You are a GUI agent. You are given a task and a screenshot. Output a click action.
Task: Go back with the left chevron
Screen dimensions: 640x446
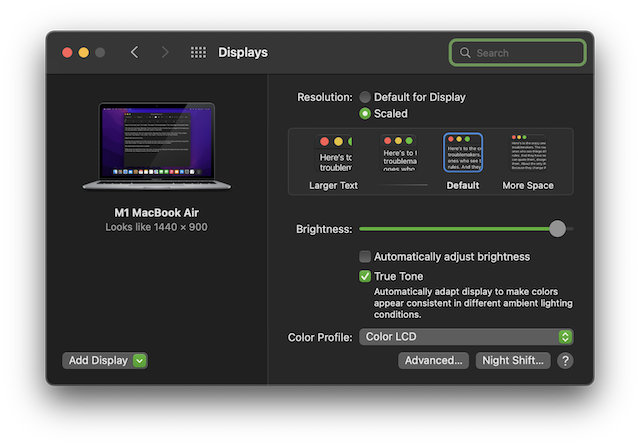click(135, 52)
